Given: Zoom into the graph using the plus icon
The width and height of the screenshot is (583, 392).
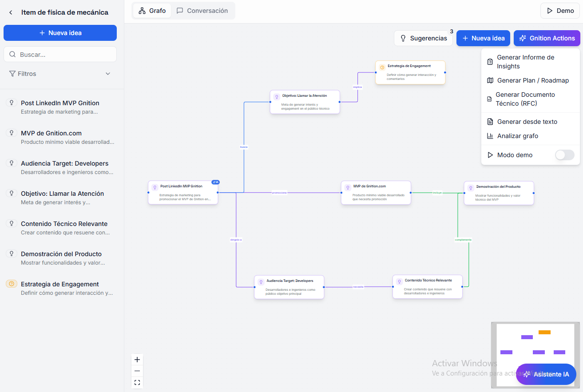Looking at the screenshot, I should click(x=137, y=359).
